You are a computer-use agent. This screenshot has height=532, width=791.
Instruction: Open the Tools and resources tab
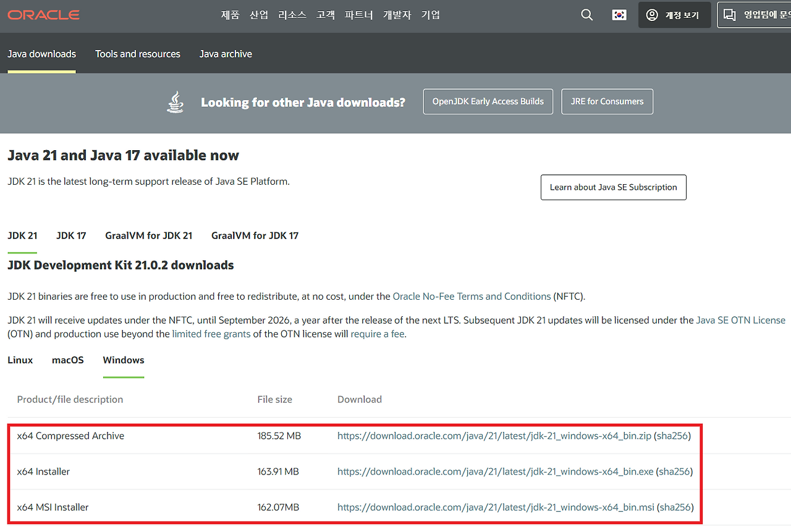(137, 54)
